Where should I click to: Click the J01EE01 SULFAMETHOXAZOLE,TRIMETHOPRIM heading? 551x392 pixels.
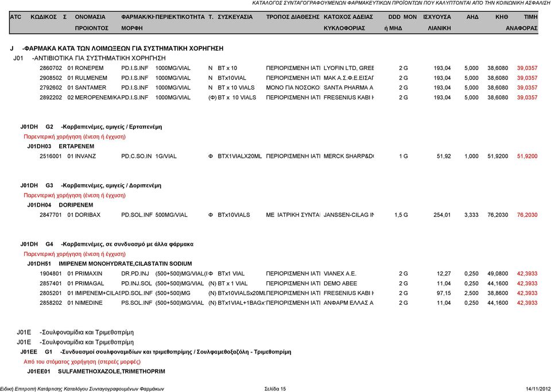point(96,372)
